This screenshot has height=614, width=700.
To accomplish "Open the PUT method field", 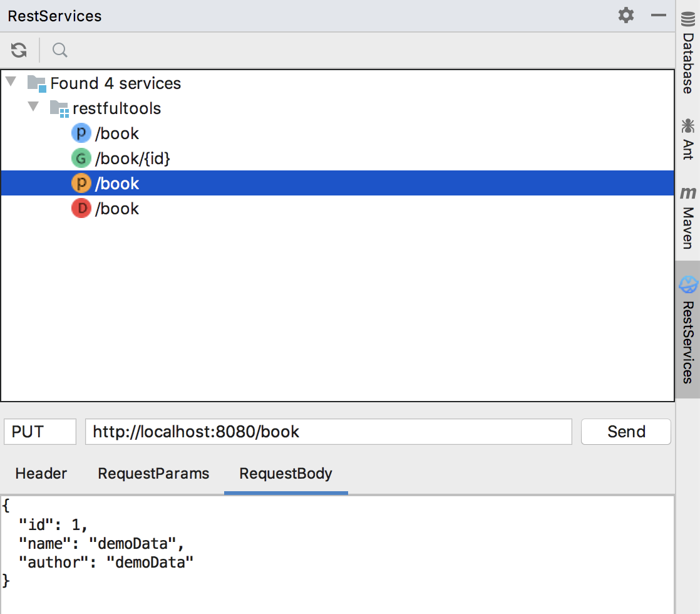I will (40, 432).
